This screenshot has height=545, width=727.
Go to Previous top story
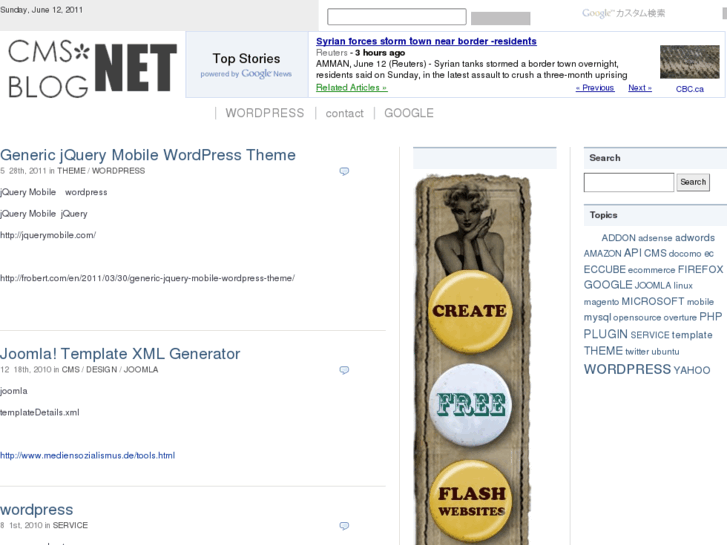(x=595, y=88)
